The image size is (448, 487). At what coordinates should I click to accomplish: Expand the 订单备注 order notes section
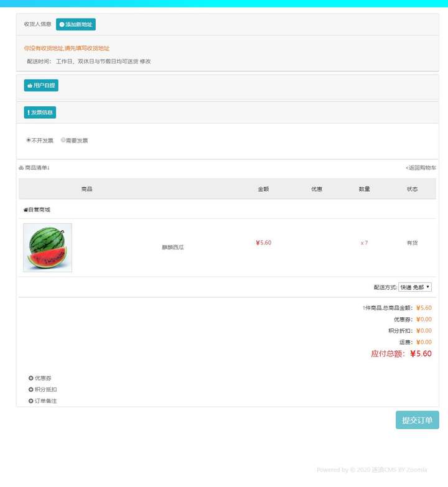tap(45, 401)
